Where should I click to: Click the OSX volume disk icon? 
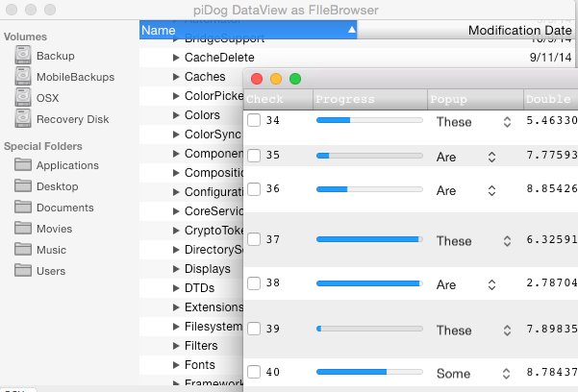(23, 98)
